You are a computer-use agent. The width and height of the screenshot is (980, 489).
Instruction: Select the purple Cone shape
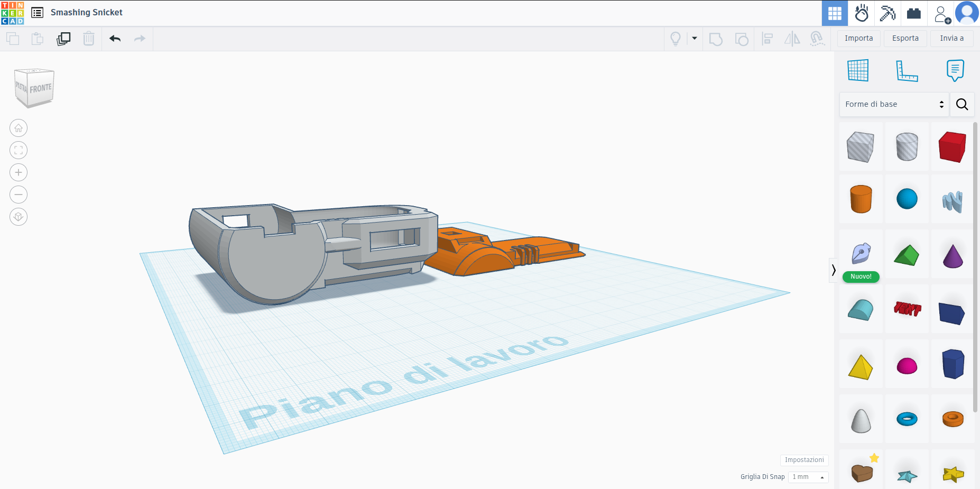coord(953,256)
